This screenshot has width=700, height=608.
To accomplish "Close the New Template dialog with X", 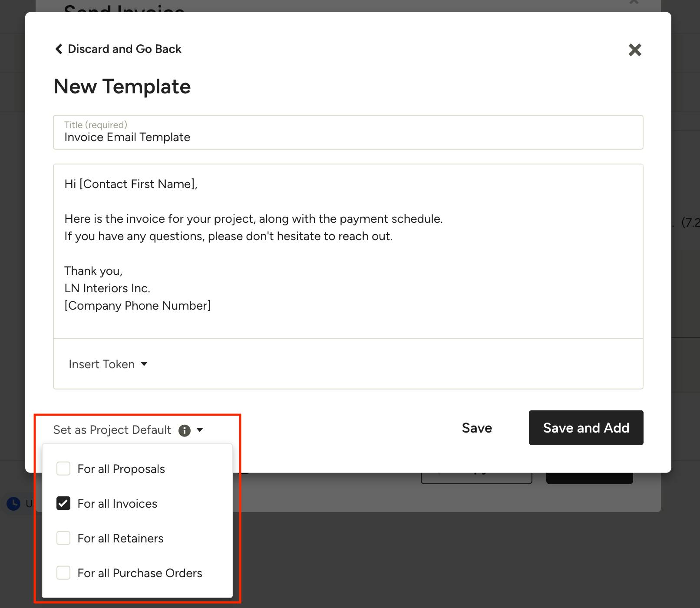I will click(x=635, y=50).
